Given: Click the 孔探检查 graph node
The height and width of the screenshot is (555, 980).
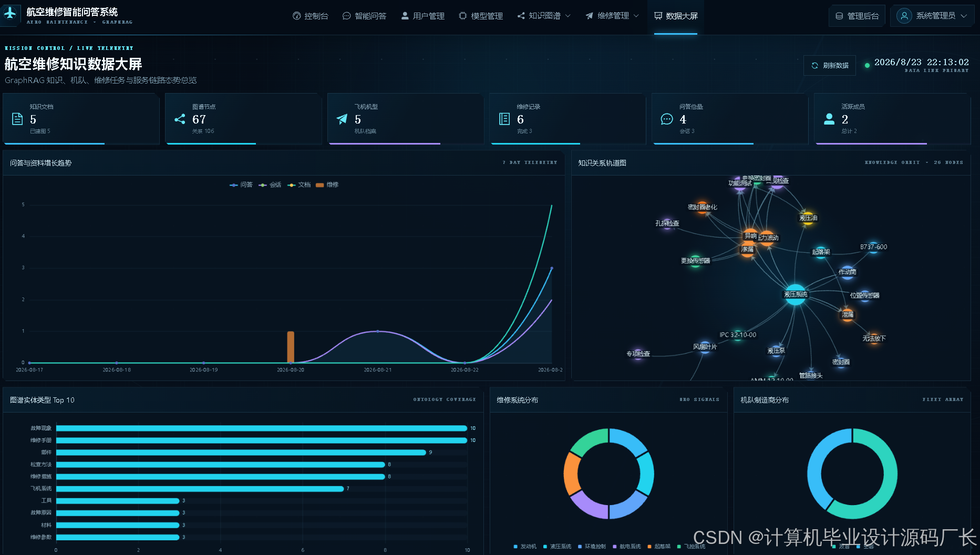Looking at the screenshot, I should 667,223.
